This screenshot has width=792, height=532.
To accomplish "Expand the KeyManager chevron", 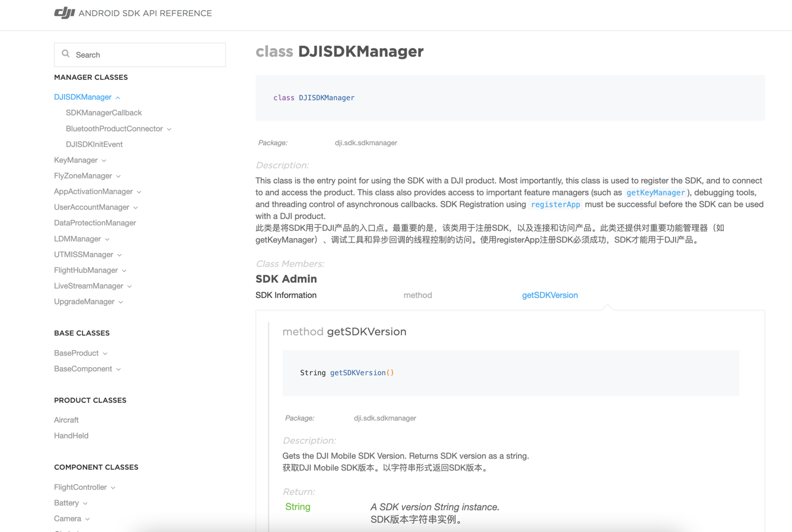I will (x=104, y=161).
